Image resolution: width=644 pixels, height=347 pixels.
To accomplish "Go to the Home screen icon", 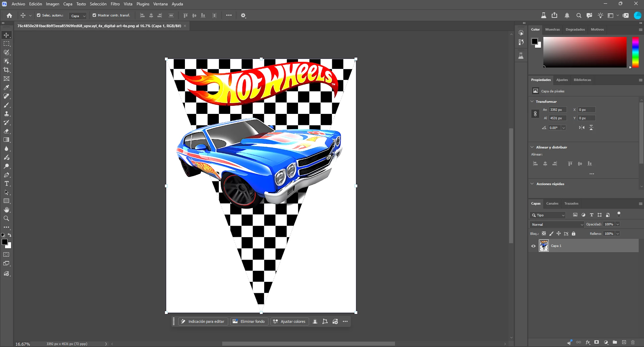I will (9, 15).
